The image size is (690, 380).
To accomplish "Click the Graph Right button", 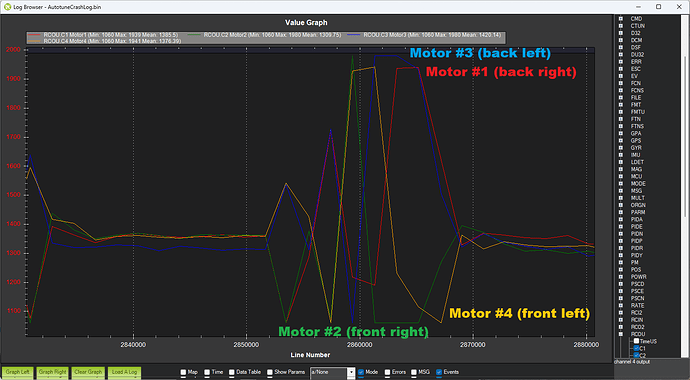I will [x=52, y=372].
